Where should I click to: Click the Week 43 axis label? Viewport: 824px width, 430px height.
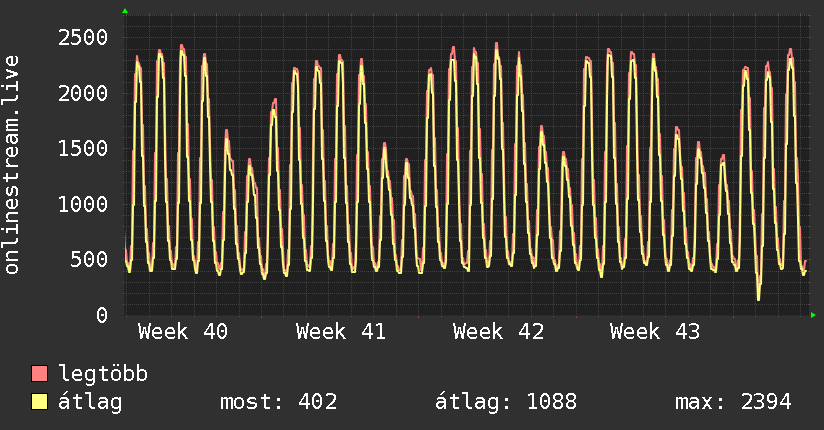pyautogui.click(x=655, y=332)
